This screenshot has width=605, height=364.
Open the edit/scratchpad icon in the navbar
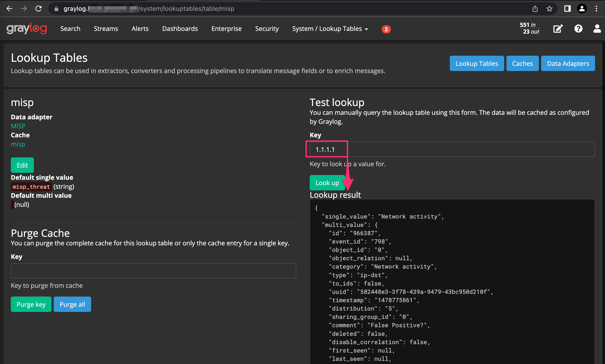(558, 28)
